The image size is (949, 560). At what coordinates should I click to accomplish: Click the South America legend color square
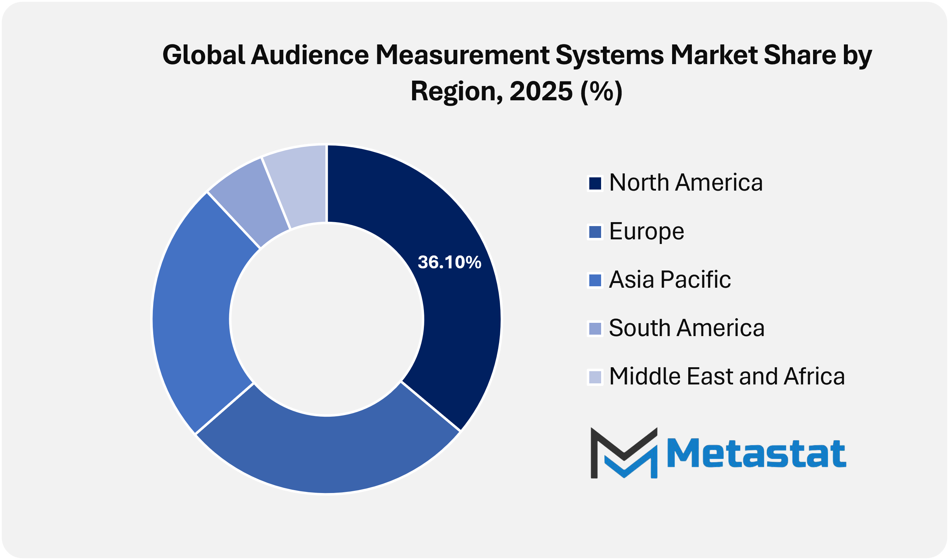point(595,329)
